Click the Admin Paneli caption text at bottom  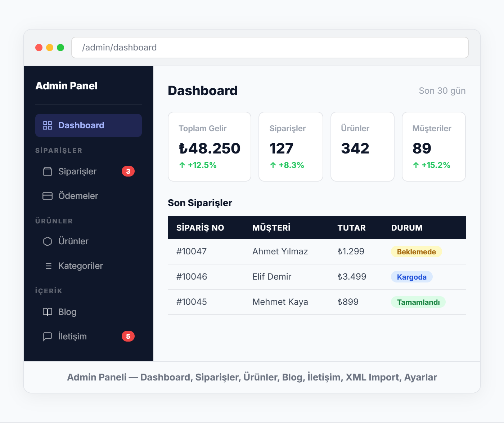click(252, 377)
